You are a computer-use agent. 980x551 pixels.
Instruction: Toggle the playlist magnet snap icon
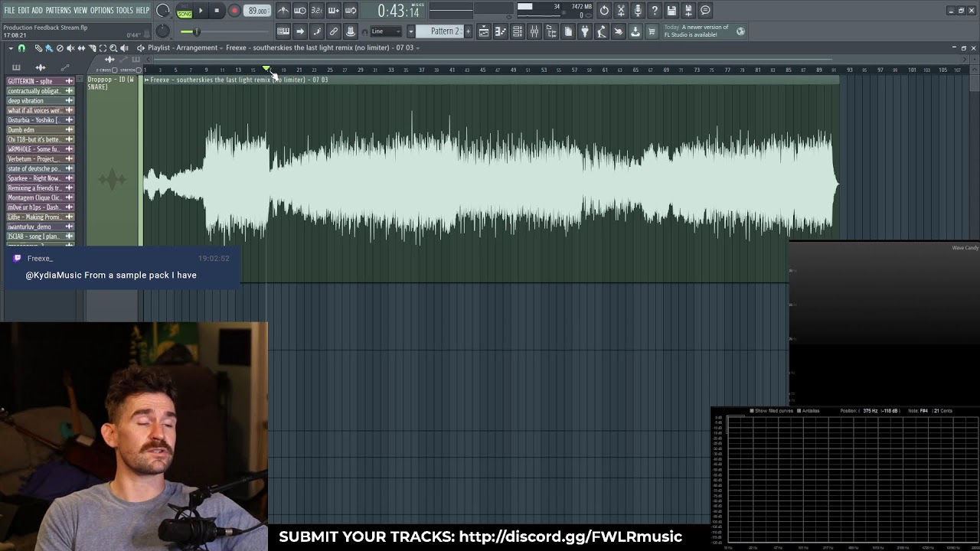coord(21,48)
